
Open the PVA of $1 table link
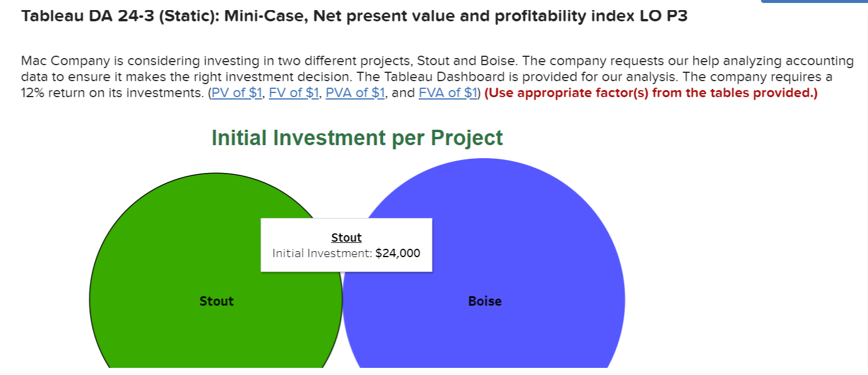pos(355,92)
